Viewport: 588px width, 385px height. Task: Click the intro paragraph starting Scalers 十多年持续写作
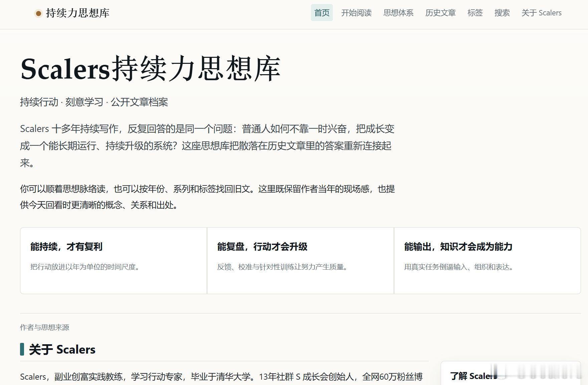(207, 146)
